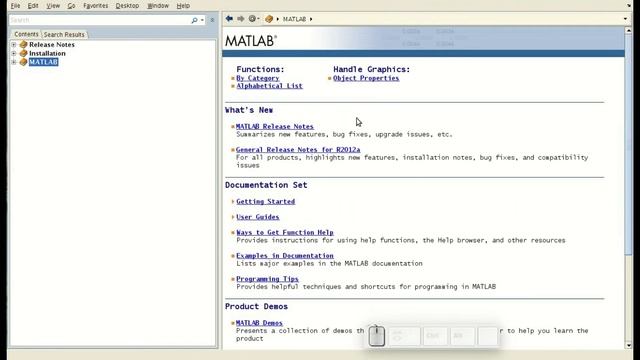Viewport: 640px width, 360px height.
Task: Open the Object Properties link
Action: [366, 78]
